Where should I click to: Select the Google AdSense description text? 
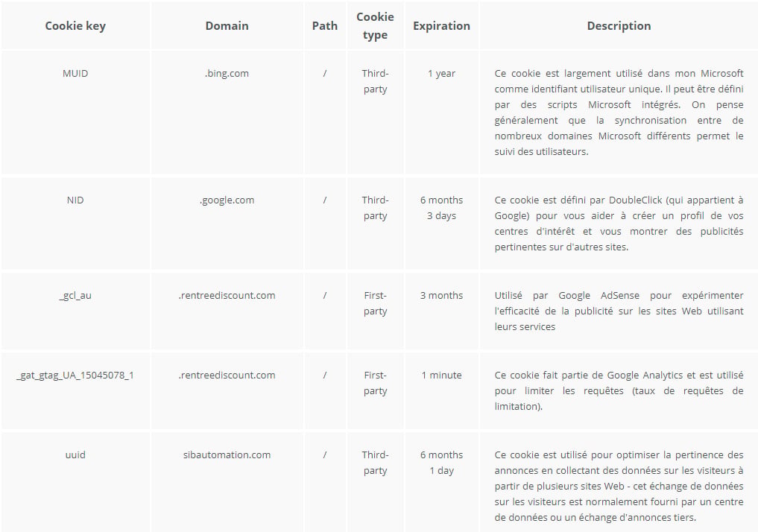tap(619, 311)
